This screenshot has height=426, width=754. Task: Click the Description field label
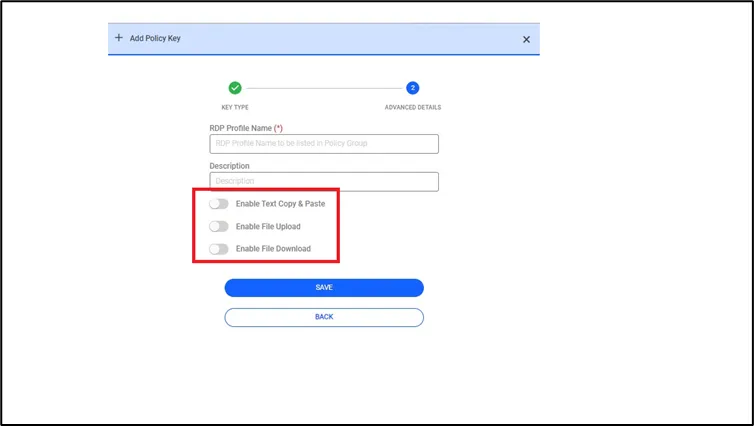[229, 166]
